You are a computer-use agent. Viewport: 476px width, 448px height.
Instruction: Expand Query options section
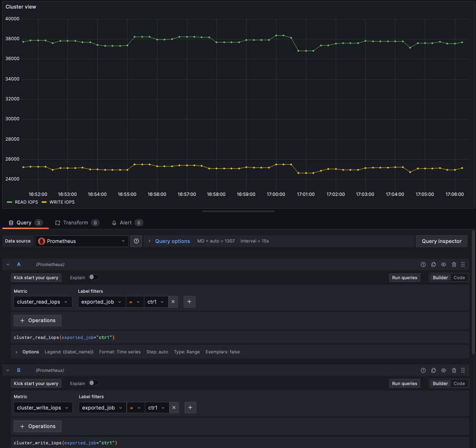[x=172, y=241]
